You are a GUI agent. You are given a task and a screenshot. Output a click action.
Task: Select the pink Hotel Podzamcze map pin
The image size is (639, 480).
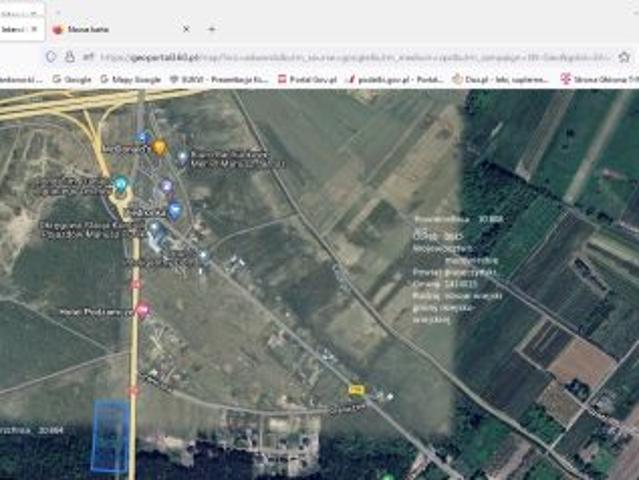point(143,311)
